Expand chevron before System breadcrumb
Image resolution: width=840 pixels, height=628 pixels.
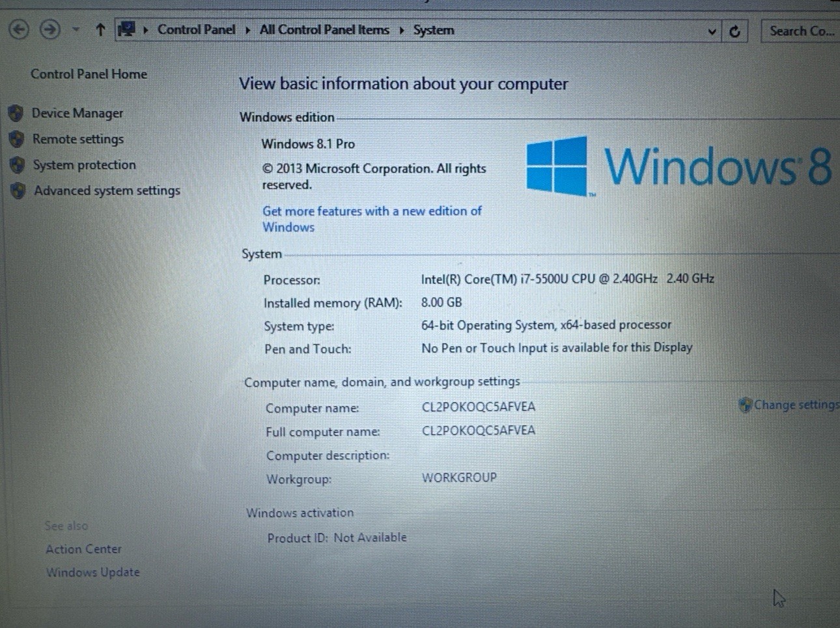pyautogui.click(x=402, y=31)
